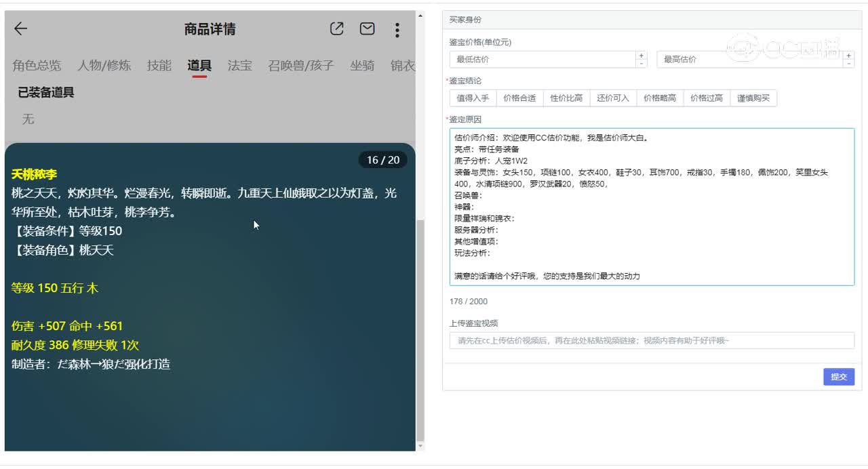Increase 最高估价 with the plus stepper
This screenshot has height=469, width=868.
(x=848, y=56)
